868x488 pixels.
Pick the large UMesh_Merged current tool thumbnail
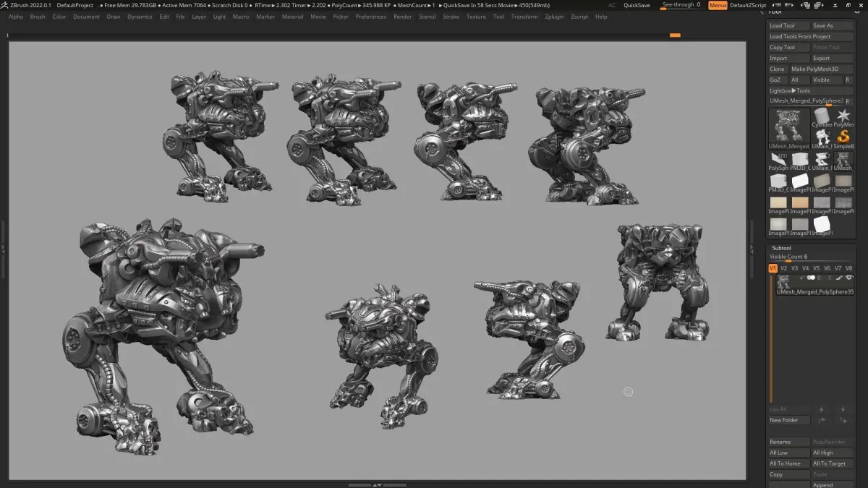pyautogui.click(x=789, y=130)
